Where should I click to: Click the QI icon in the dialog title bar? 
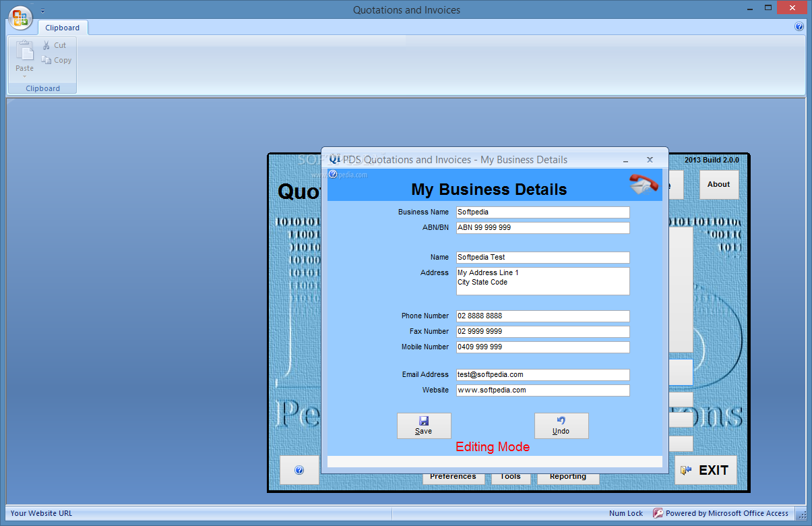[x=334, y=159]
